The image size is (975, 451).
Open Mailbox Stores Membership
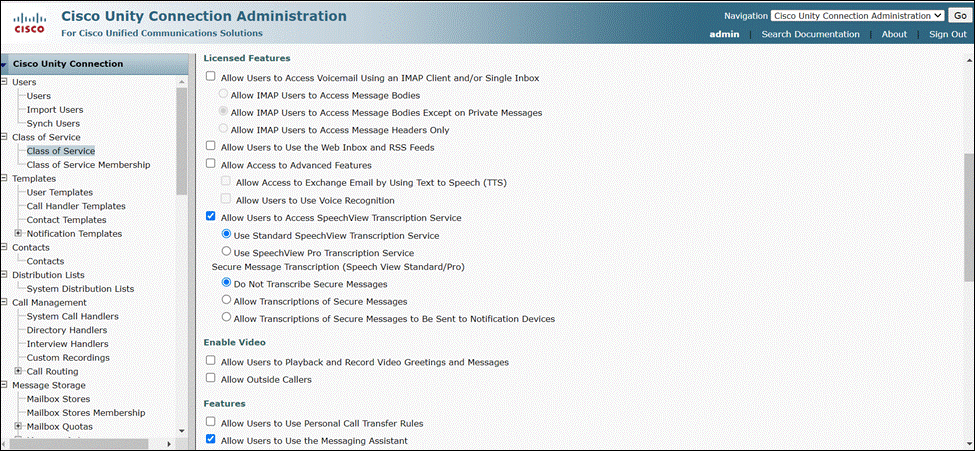pyautogui.click(x=86, y=412)
